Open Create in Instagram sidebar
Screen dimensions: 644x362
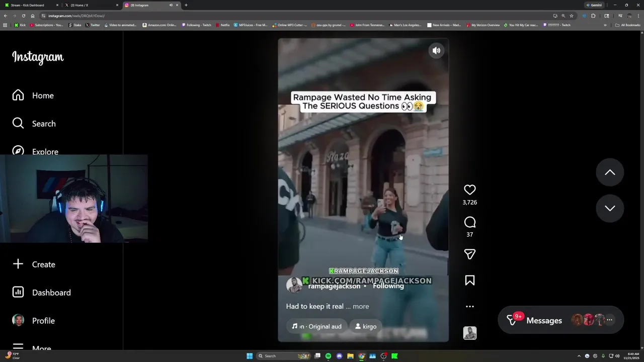point(33,264)
